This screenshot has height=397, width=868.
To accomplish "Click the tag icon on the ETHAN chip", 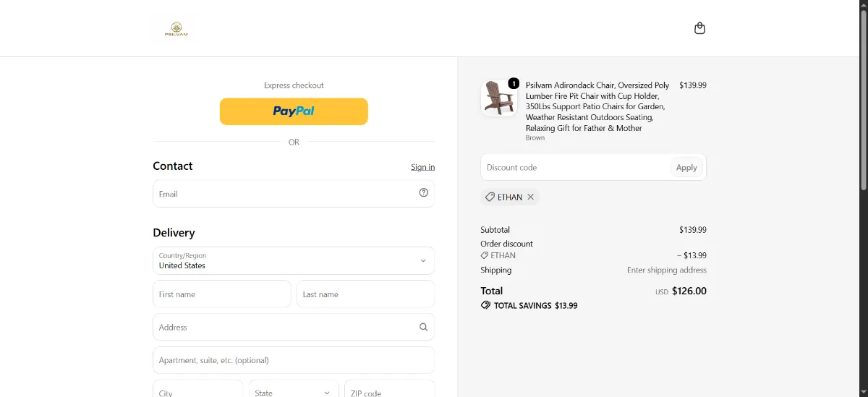I will [490, 197].
